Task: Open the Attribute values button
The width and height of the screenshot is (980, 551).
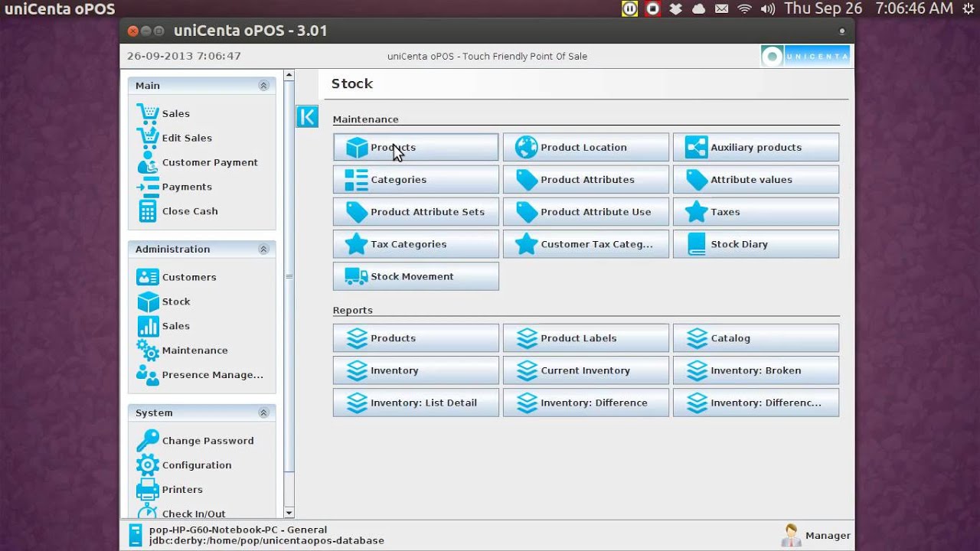Action: tap(756, 180)
